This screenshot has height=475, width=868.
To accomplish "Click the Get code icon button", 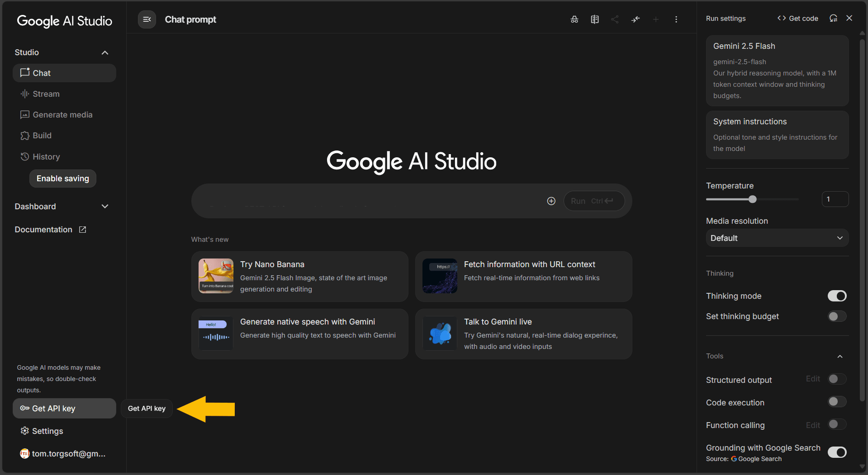I will click(798, 19).
